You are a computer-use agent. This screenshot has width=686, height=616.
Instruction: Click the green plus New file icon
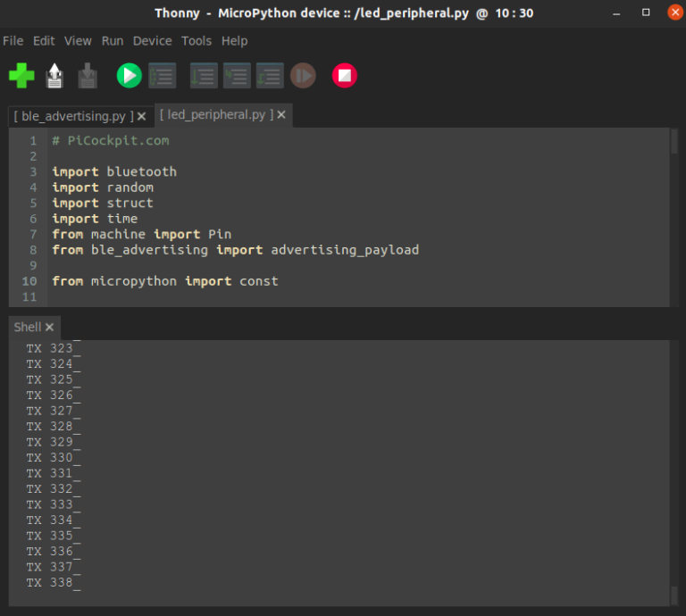(x=21, y=76)
